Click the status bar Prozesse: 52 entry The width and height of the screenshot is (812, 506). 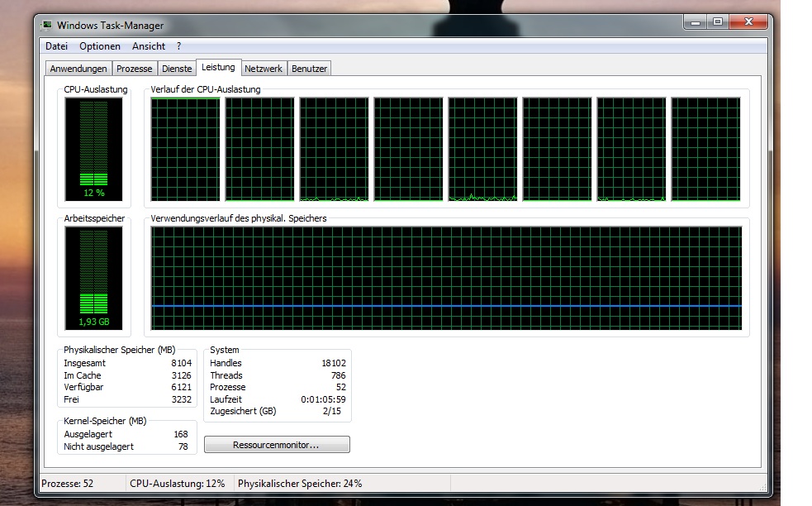pos(67,484)
